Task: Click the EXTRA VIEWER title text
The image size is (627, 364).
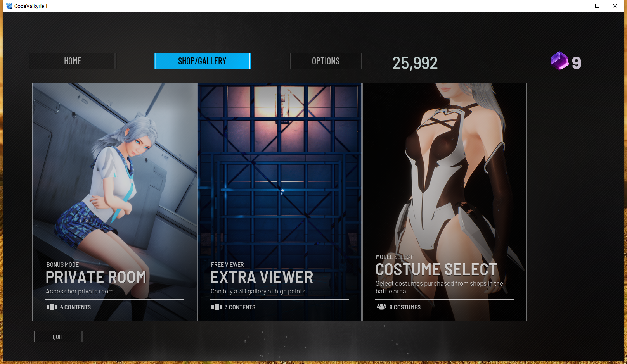Action: pyautogui.click(x=262, y=278)
